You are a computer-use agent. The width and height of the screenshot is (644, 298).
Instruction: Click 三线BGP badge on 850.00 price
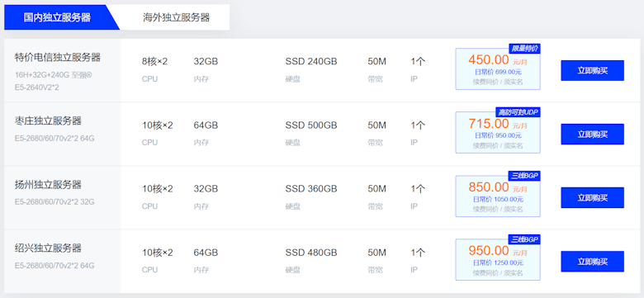pyautogui.click(x=524, y=176)
